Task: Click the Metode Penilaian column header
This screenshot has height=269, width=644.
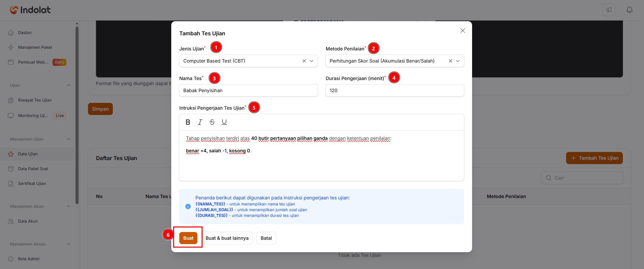Action: pyautogui.click(x=506, y=196)
